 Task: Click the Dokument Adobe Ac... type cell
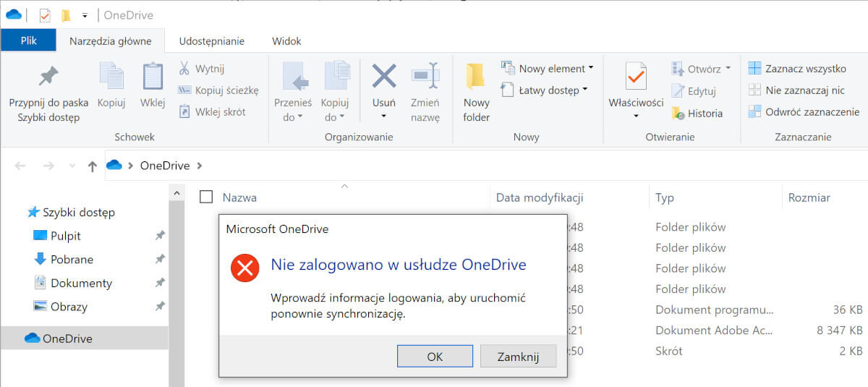click(714, 330)
